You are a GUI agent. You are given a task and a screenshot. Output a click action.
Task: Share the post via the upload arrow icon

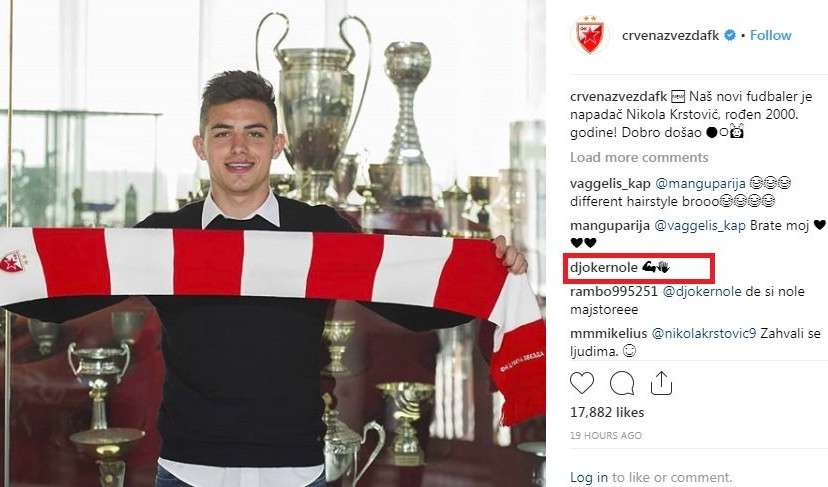coord(661,383)
